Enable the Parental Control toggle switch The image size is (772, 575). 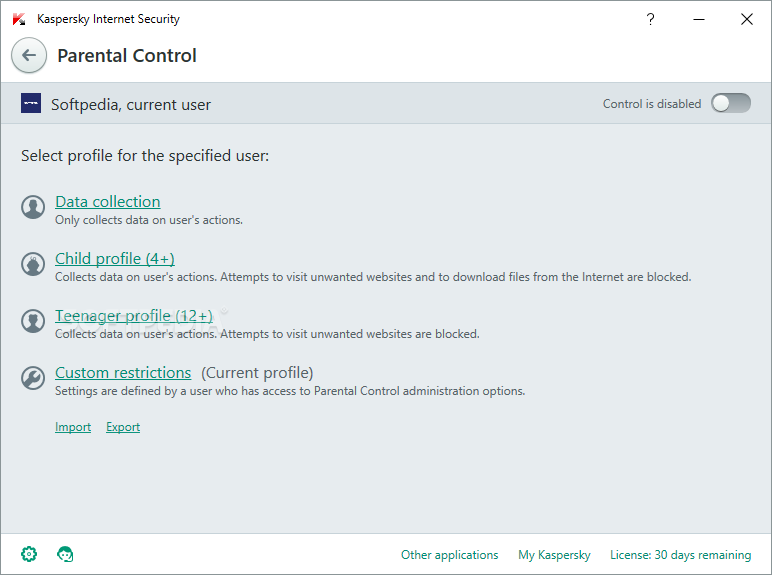click(x=731, y=103)
